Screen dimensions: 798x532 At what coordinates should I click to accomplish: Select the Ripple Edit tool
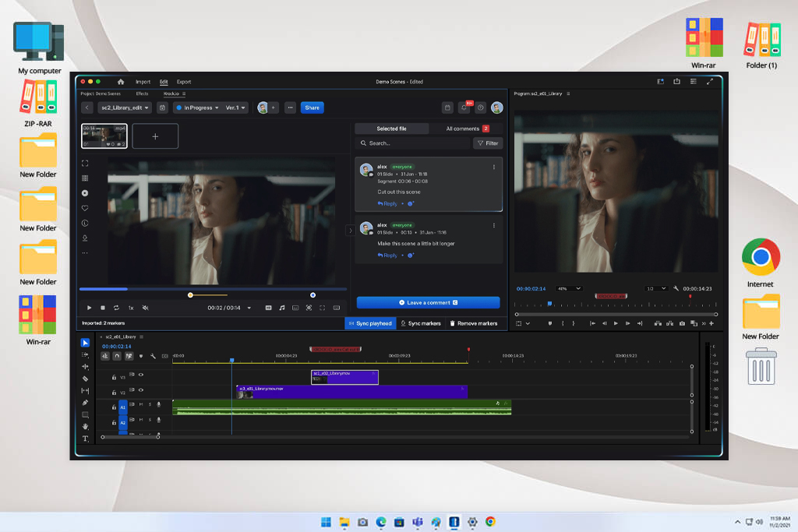coord(85,367)
